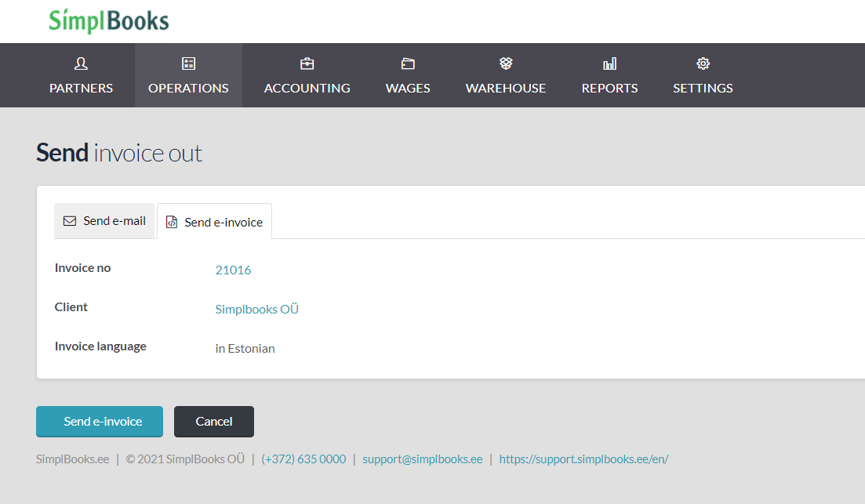The height and width of the screenshot is (504, 865).
Task: Click the document icon on Send e-invoice tab
Action: pos(172,223)
